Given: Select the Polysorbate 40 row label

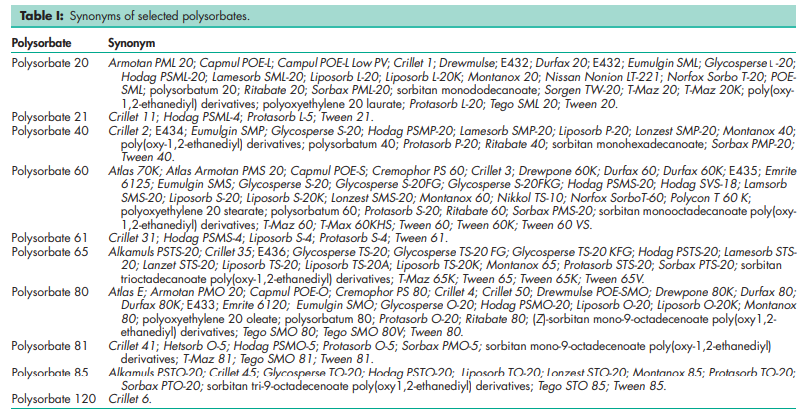Looking at the screenshot, I should click(47, 130).
